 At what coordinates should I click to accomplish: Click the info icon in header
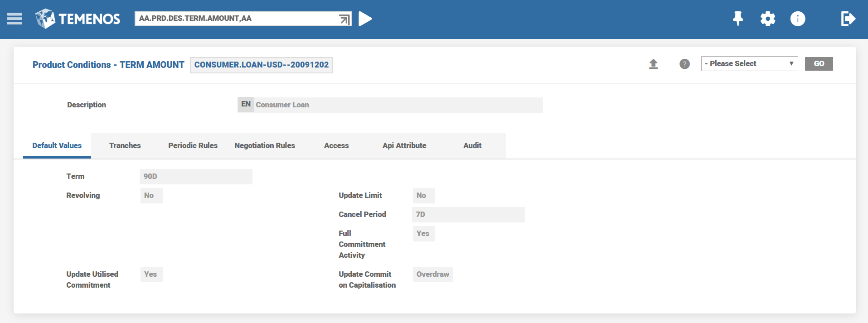pos(797,19)
